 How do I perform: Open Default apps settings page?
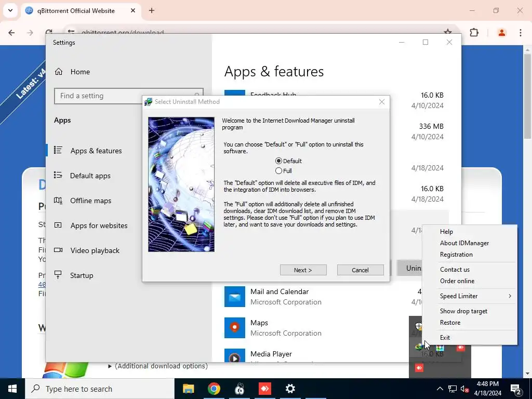pyautogui.click(x=90, y=176)
